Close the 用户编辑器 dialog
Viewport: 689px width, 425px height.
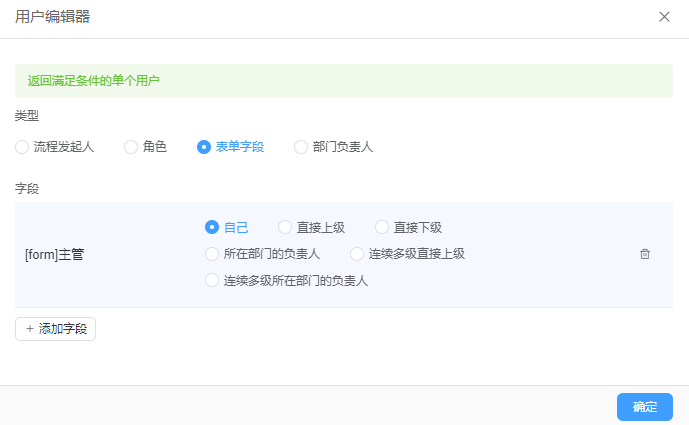click(664, 17)
